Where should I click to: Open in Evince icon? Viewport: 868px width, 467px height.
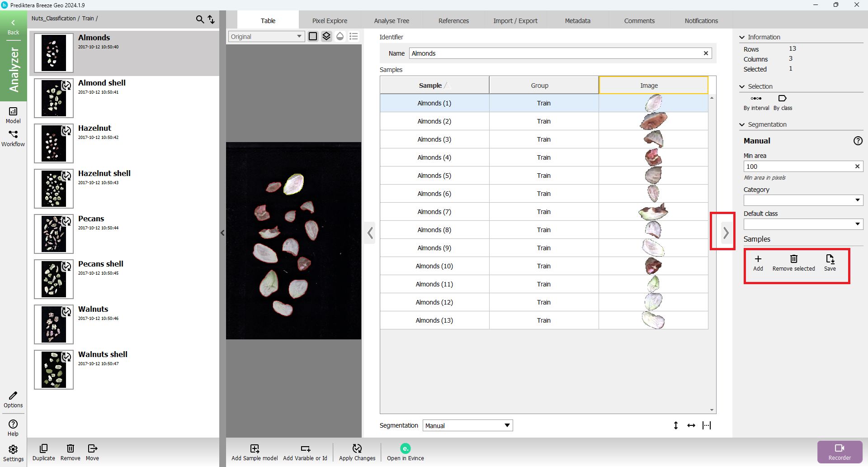(405, 448)
